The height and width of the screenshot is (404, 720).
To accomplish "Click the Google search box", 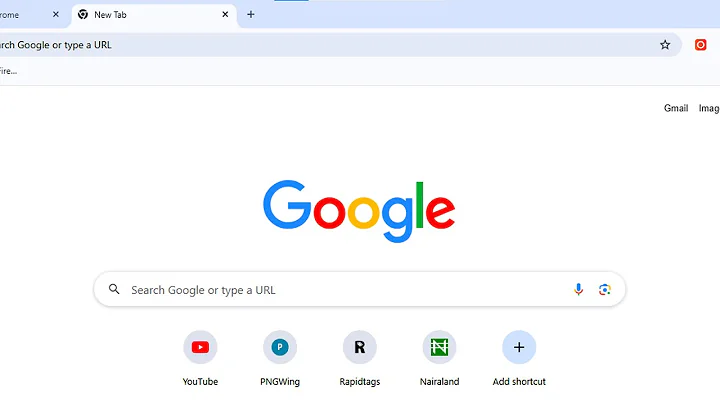I will pos(360,289).
